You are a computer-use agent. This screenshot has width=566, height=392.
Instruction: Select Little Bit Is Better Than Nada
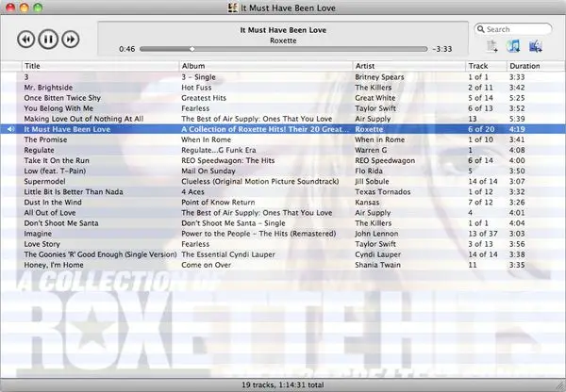coord(74,192)
